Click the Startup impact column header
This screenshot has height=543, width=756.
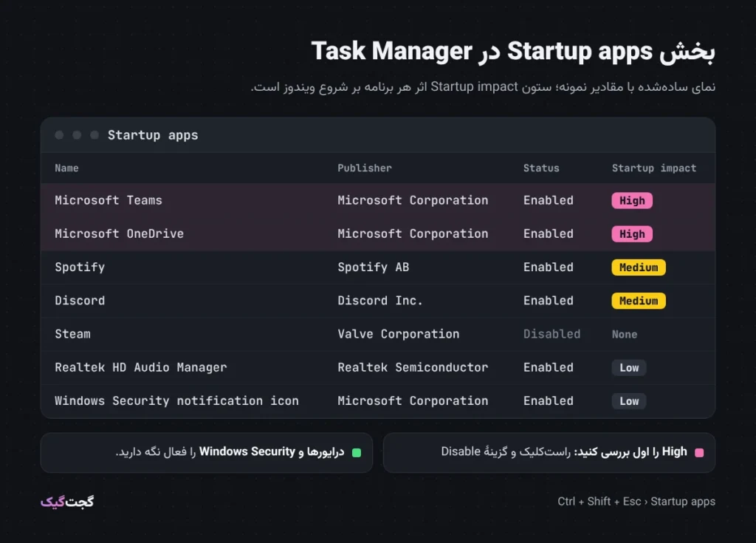654,168
